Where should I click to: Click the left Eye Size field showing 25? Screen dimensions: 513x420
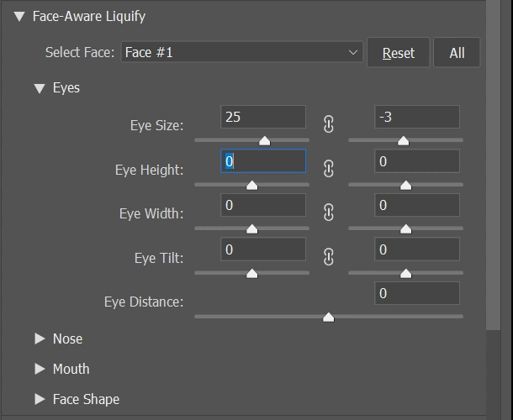(263, 117)
